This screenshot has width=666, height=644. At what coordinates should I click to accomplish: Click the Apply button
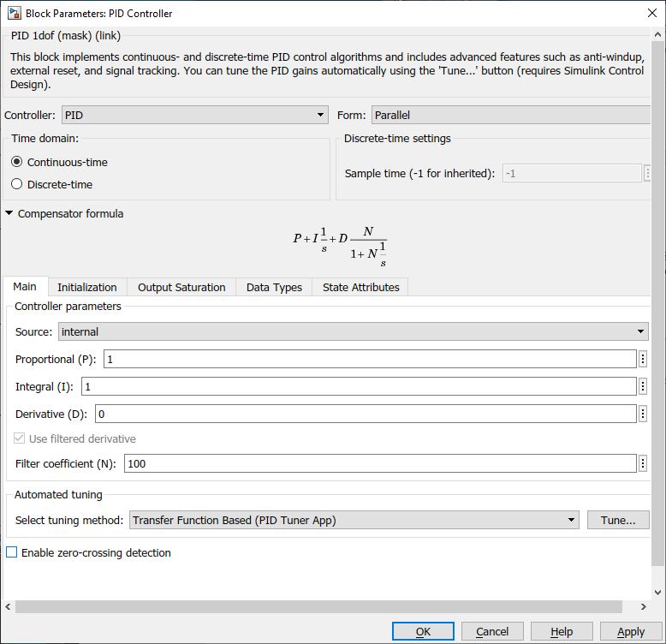(x=631, y=631)
